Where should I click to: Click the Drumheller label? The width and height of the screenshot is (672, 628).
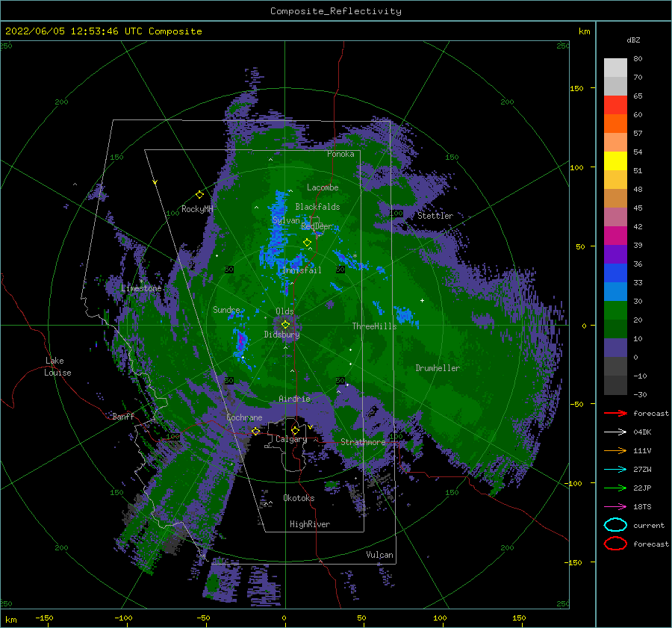point(438,368)
